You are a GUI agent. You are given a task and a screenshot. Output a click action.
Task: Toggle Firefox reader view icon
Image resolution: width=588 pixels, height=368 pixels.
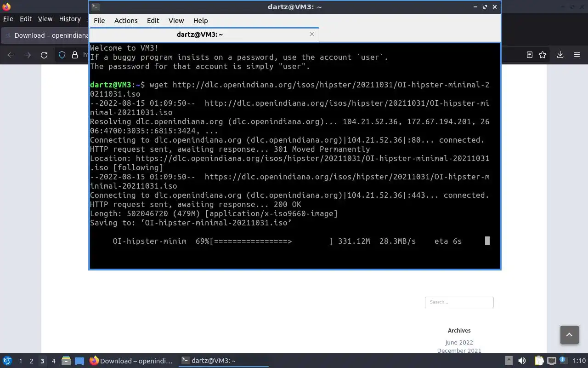[529, 55]
